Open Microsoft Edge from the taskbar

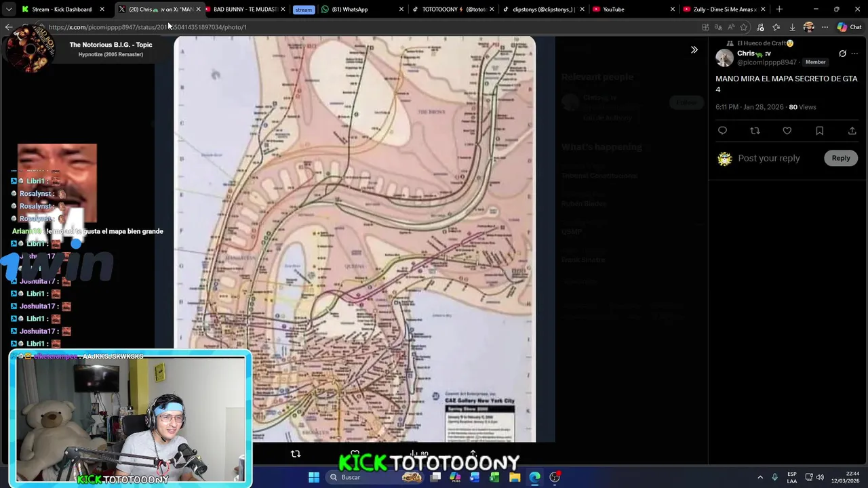tap(534, 477)
